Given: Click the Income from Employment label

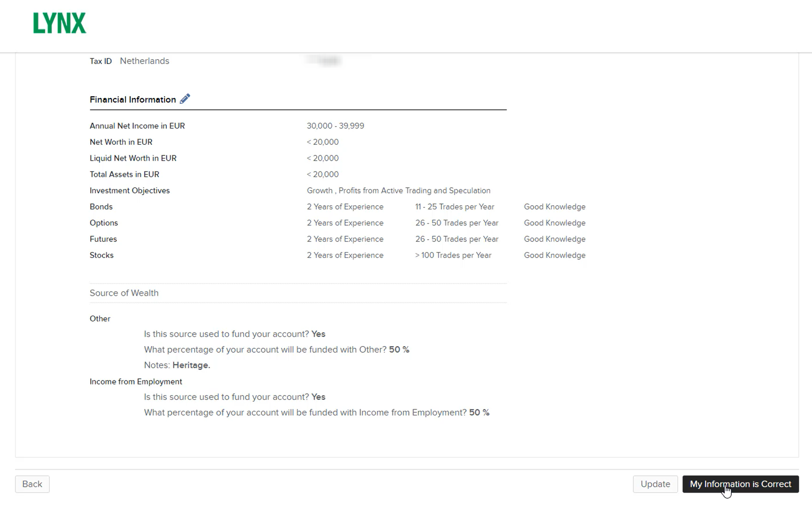Looking at the screenshot, I should (x=136, y=382).
